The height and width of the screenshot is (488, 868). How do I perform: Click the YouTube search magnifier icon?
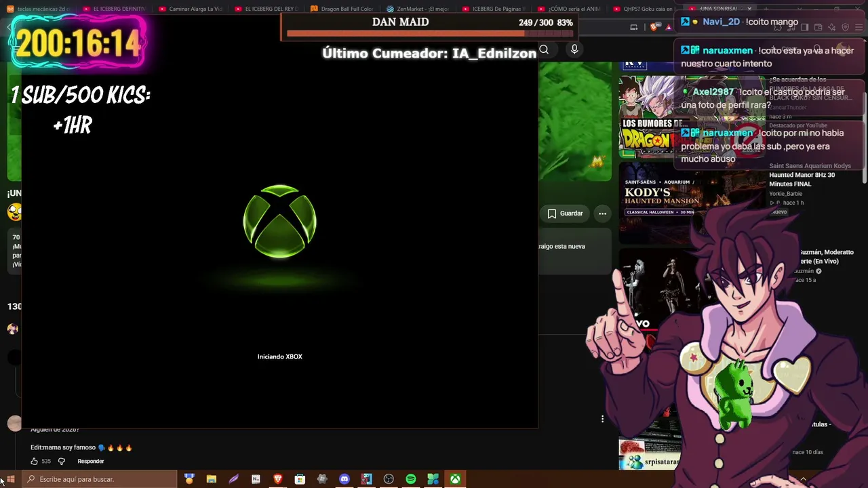pos(544,49)
